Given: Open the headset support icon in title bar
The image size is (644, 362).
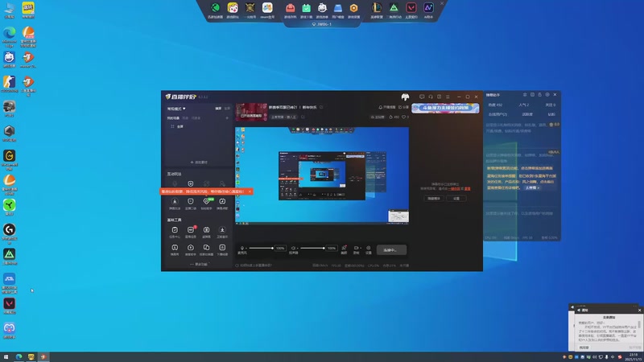Looking at the screenshot, I should click(x=431, y=97).
